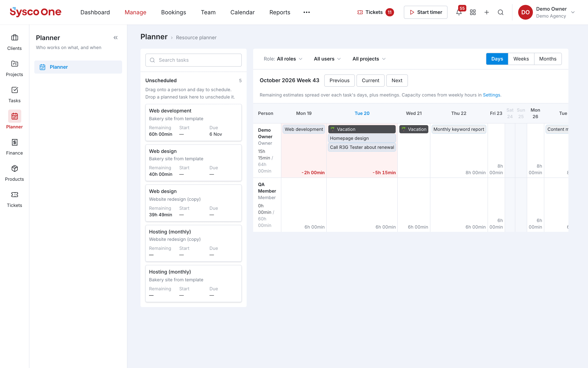588x368 pixels.
Task: Expand the All users dropdown
Action: [x=327, y=59]
